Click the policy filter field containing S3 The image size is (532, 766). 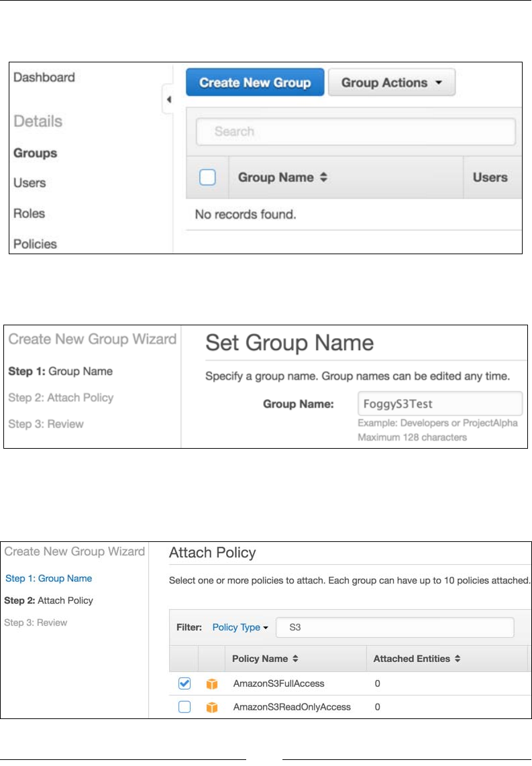click(x=396, y=628)
